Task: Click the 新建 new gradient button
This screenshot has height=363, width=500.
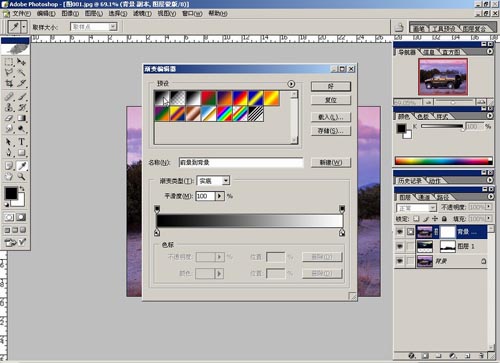Action: [331, 162]
